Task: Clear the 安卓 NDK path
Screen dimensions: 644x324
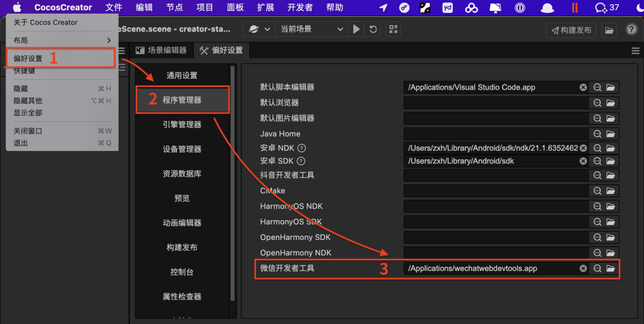Action: [x=583, y=148]
